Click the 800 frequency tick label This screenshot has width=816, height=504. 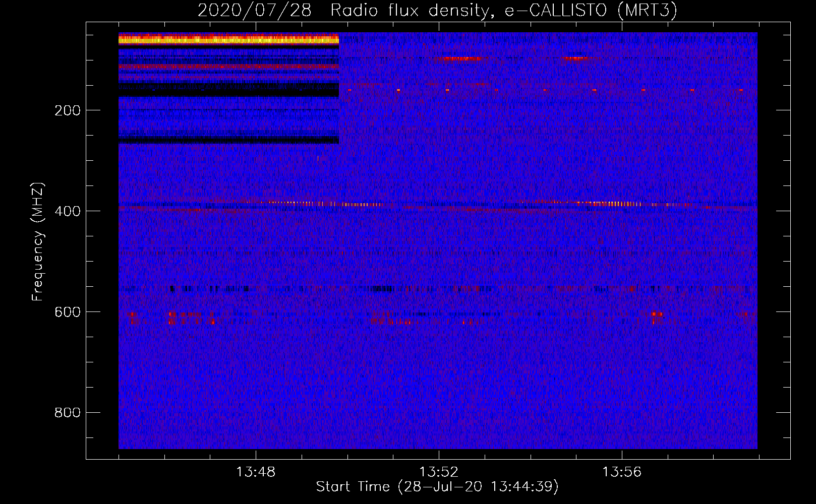coord(68,413)
